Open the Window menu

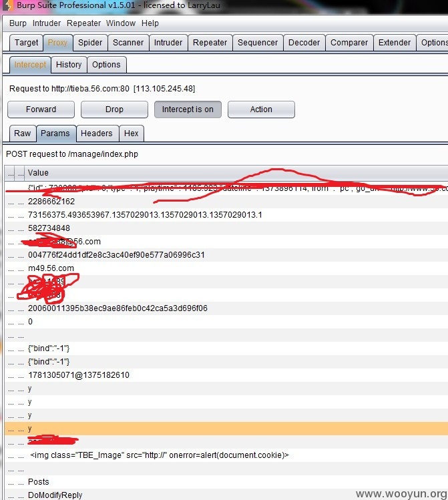[x=121, y=23]
